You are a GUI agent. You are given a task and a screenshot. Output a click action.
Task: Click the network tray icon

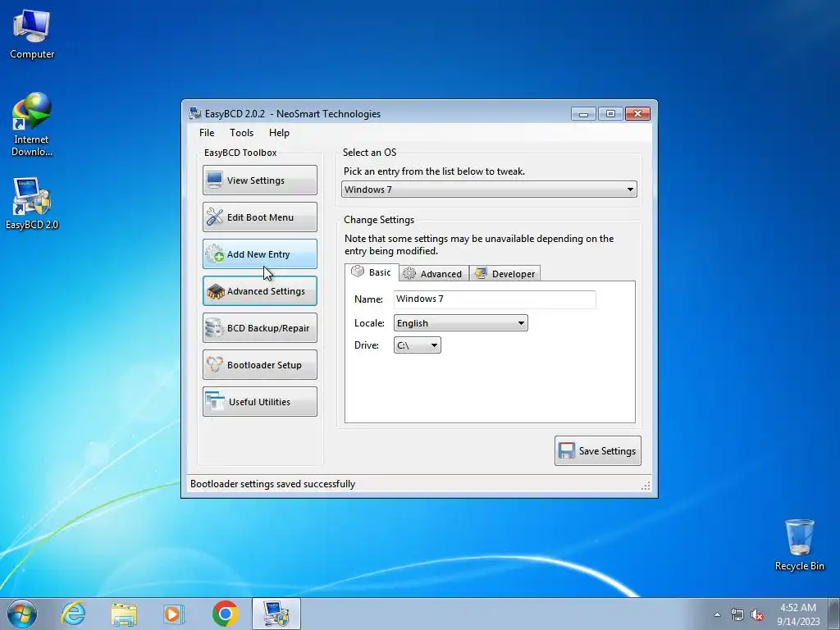click(x=737, y=614)
